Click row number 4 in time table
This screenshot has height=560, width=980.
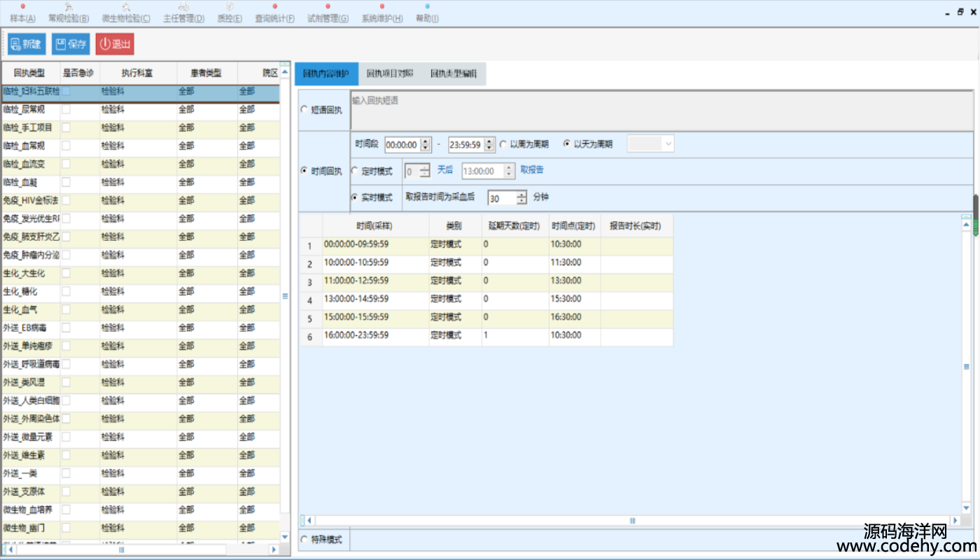[x=310, y=300]
